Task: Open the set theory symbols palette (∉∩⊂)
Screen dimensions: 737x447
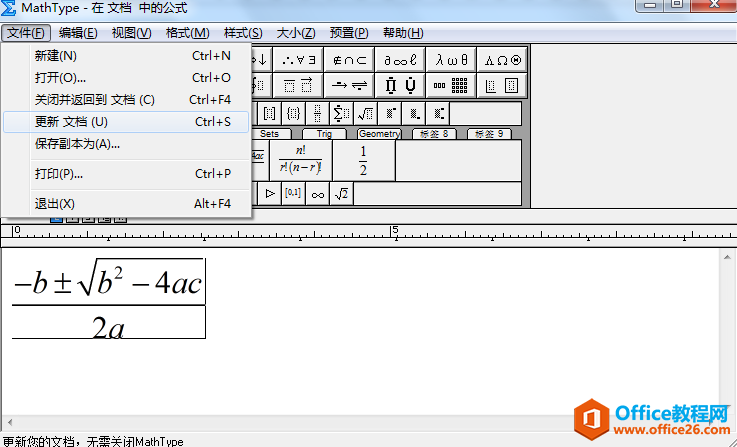Action: coord(349,60)
